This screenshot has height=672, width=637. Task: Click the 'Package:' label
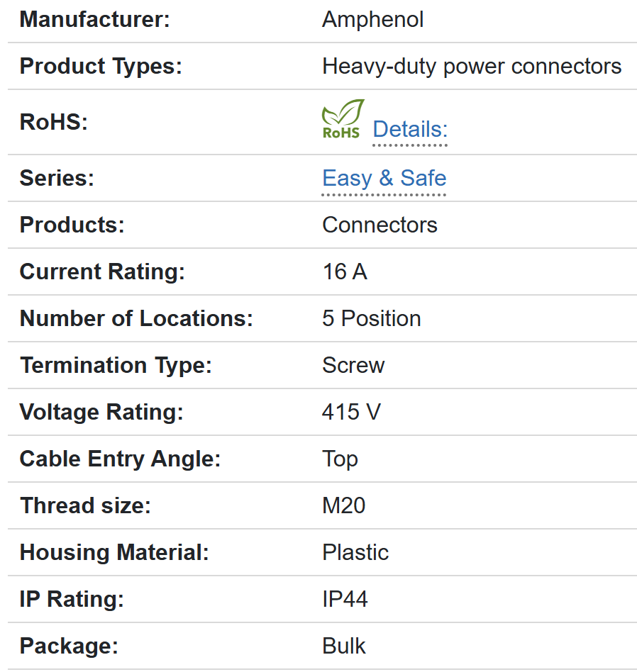(x=69, y=646)
